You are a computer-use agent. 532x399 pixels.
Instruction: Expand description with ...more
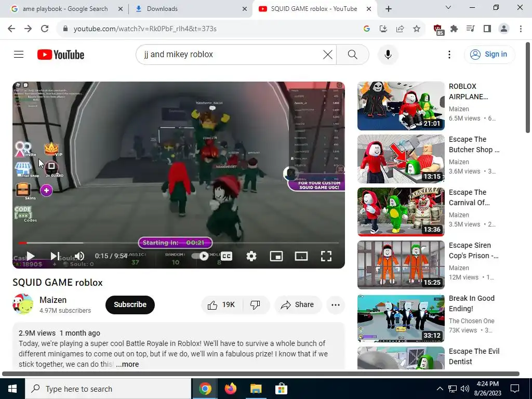pyautogui.click(x=127, y=364)
